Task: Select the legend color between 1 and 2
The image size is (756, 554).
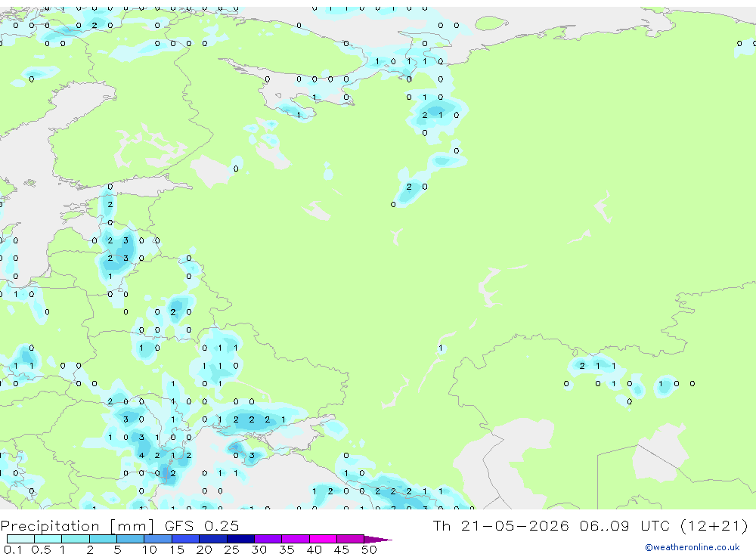Action: coord(76,539)
